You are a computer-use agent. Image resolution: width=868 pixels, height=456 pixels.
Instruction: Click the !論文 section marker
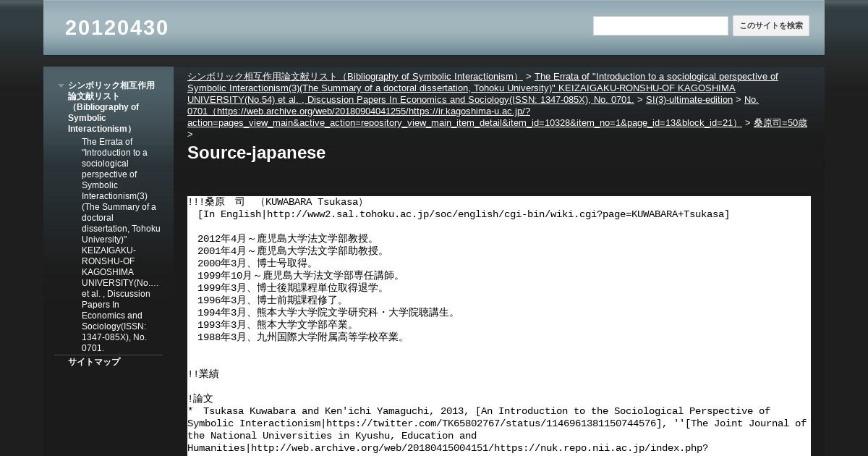pos(200,399)
